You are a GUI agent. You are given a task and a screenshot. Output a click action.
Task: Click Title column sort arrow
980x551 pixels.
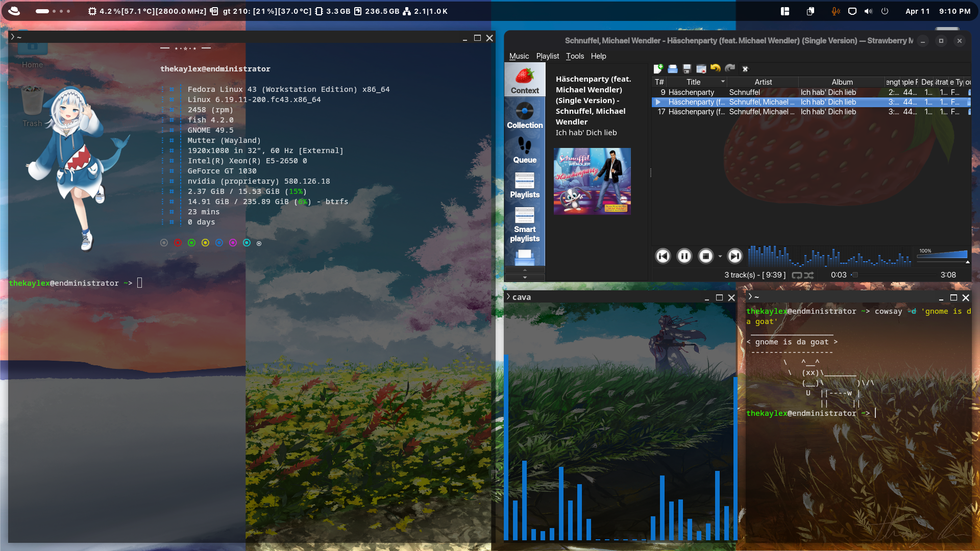click(722, 82)
